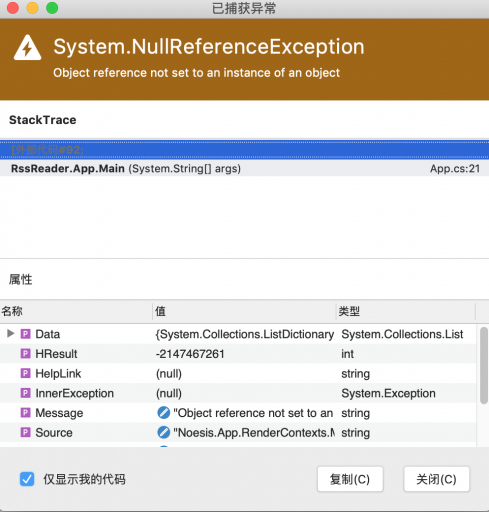Click the Data value System.Collections.ListDictionary
The height and width of the screenshot is (512, 489).
[245, 334]
